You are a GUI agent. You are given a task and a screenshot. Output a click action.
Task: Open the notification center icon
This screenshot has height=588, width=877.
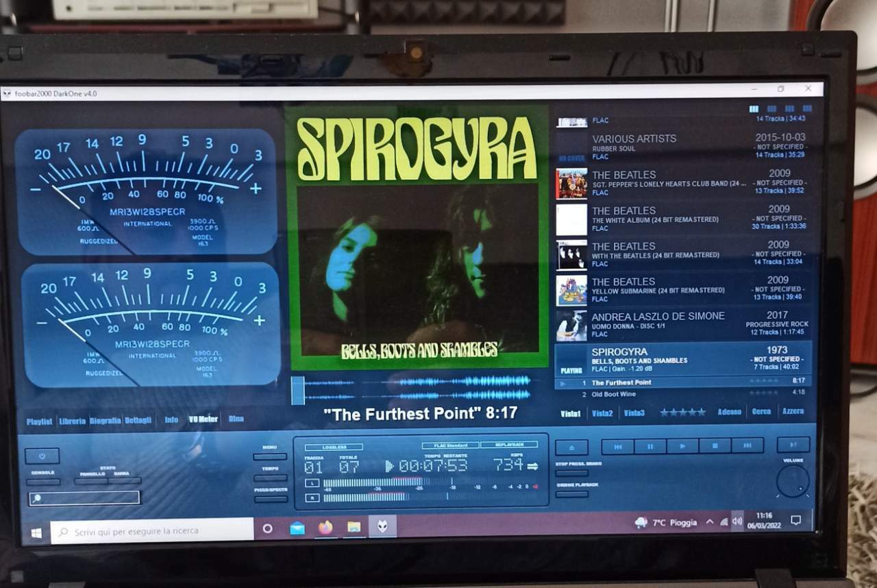795,520
